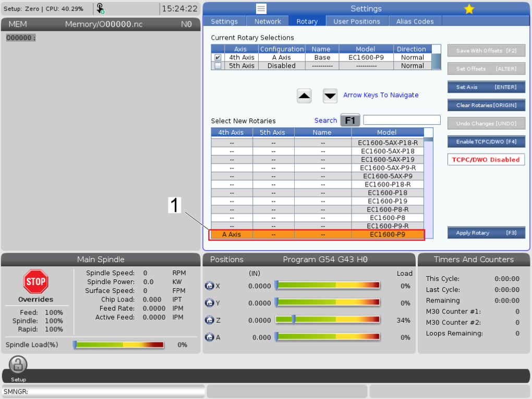Click Set Axis [ENTER] button
This screenshot has height=399, width=532.
486,87
